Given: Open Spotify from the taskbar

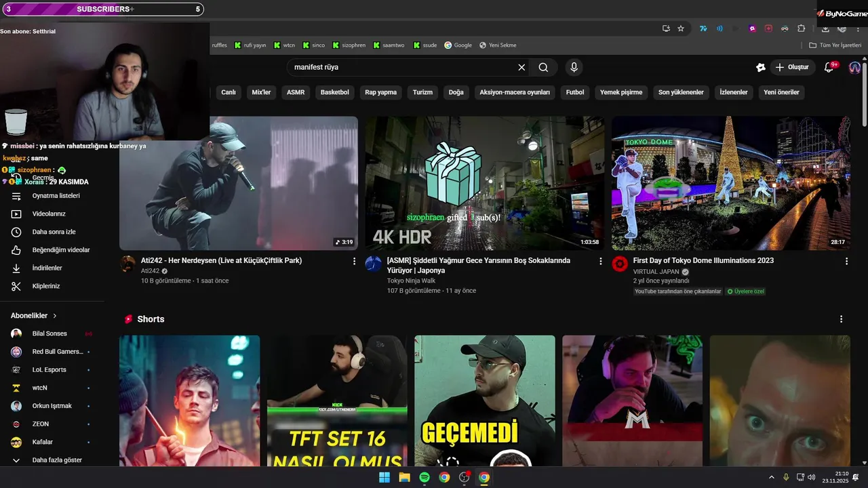Looking at the screenshot, I should [425, 477].
